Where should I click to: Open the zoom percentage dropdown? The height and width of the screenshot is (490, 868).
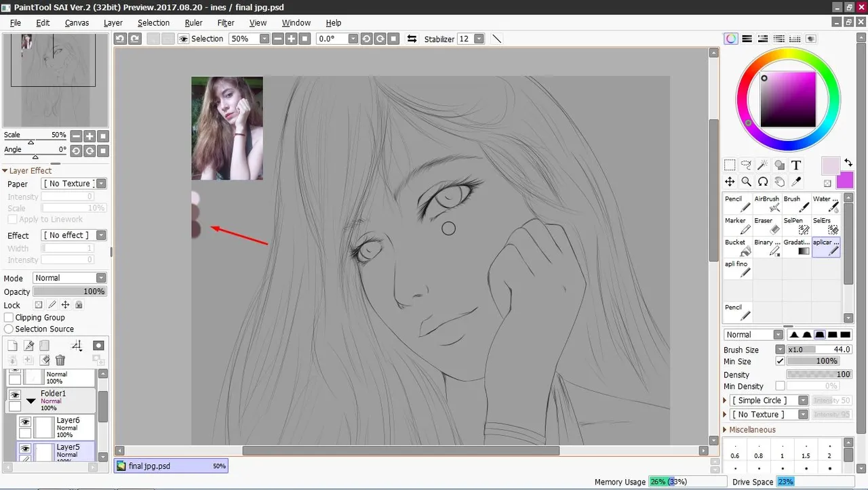[x=264, y=39]
